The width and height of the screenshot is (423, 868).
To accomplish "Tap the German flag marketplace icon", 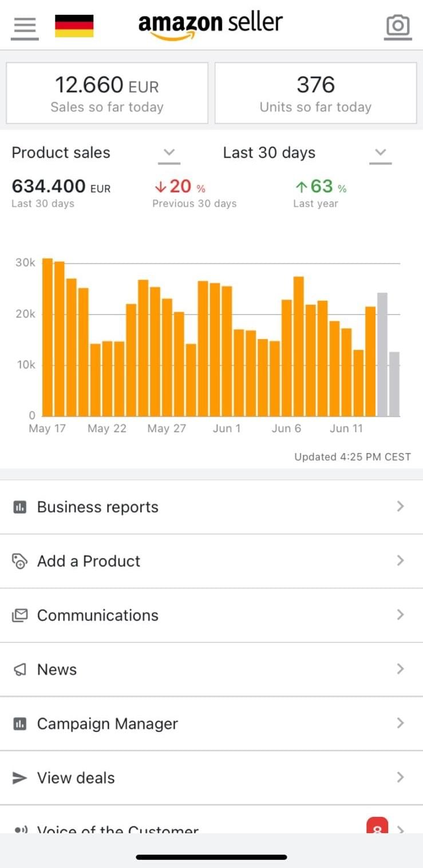I will (74, 26).
